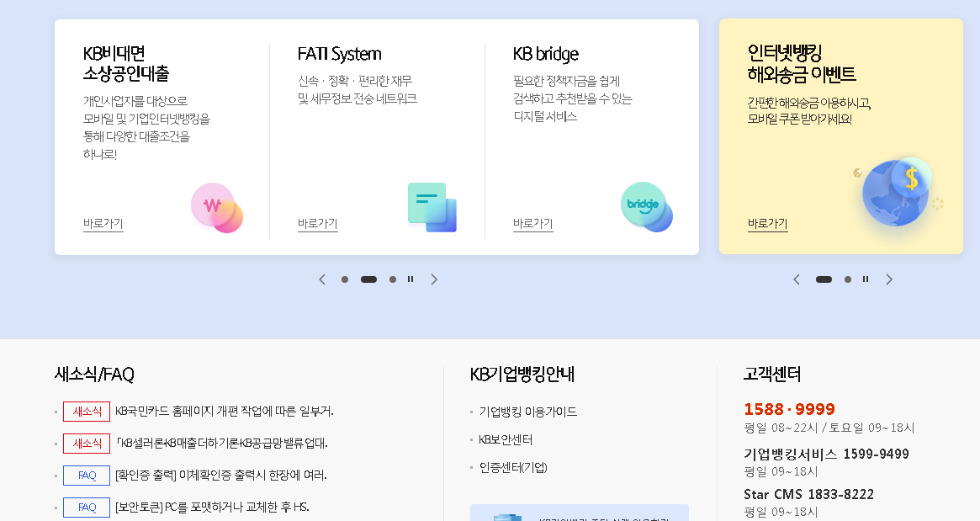Click the phone number 1588-9999
The image size is (980, 521).
click(x=789, y=409)
